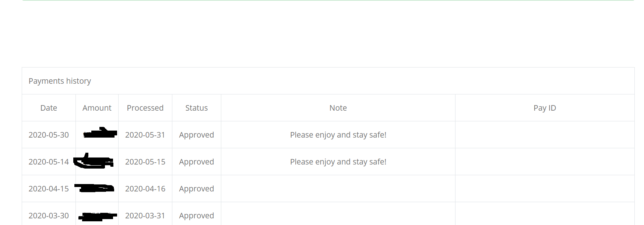Select the 2020-05-14 date cell
This screenshot has width=644, height=225.
[x=49, y=162]
